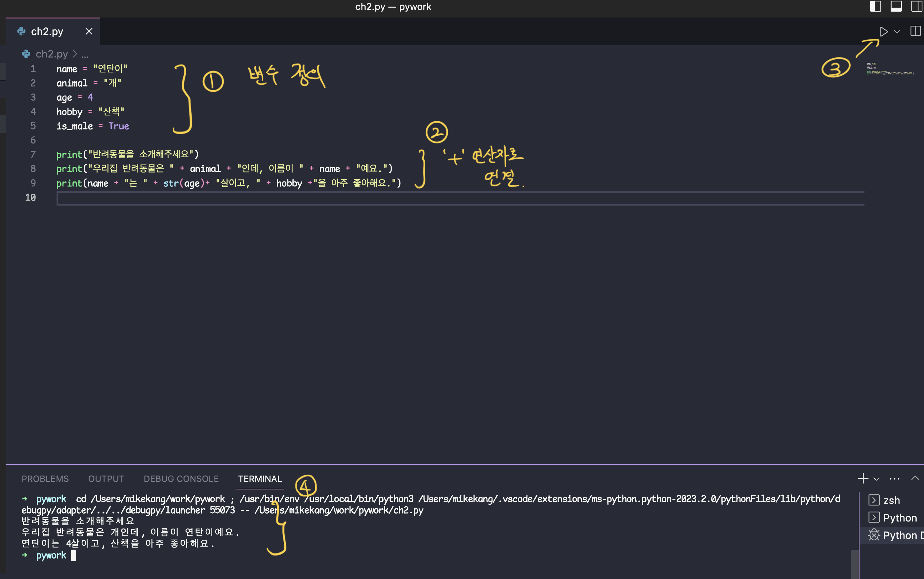
Task: Maximize the terminal panel with the chevron
Action: pyautogui.click(x=915, y=478)
